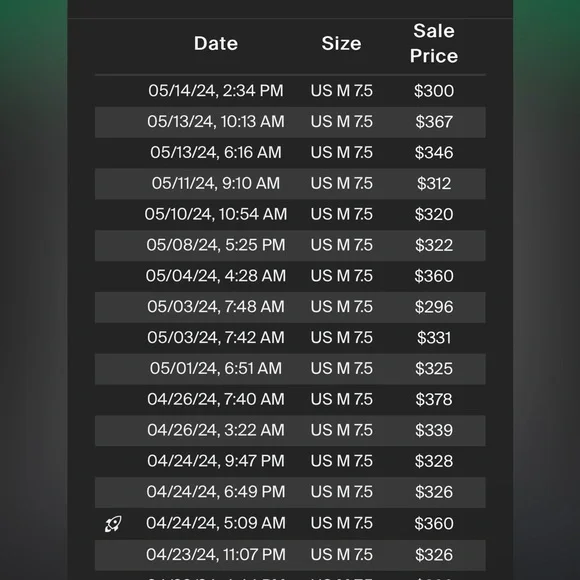Choose the 05/03/24, 7:42 AM row
580x580 pixels.
click(290, 338)
